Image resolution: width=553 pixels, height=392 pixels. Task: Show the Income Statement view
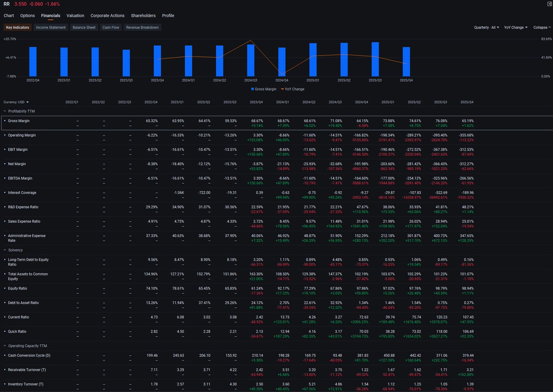(x=51, y=28)
